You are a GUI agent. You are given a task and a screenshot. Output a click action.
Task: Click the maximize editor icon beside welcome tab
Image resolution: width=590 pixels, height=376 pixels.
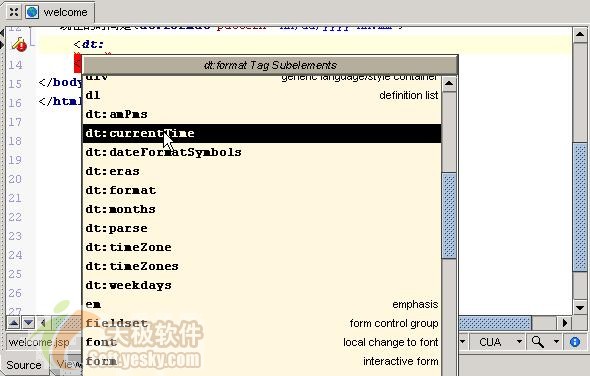(x=14, y=12)
